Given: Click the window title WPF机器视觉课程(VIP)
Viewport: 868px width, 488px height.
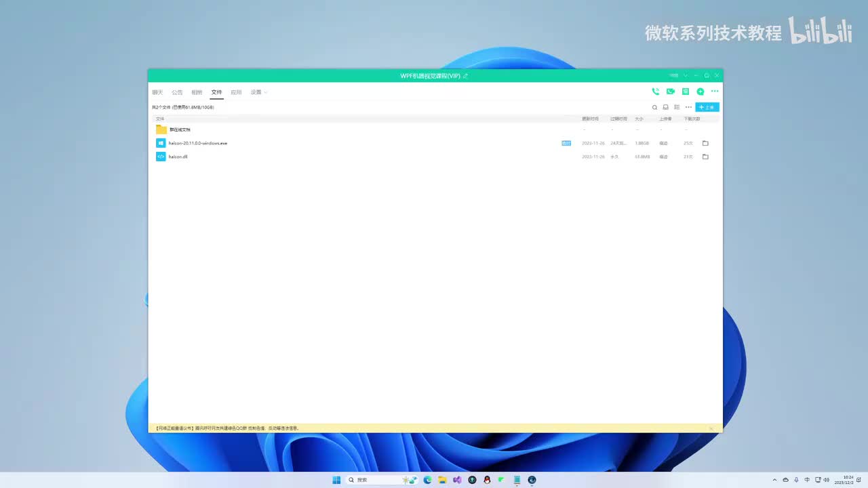Looking at the screenshot, I should [x=431, y=76].
